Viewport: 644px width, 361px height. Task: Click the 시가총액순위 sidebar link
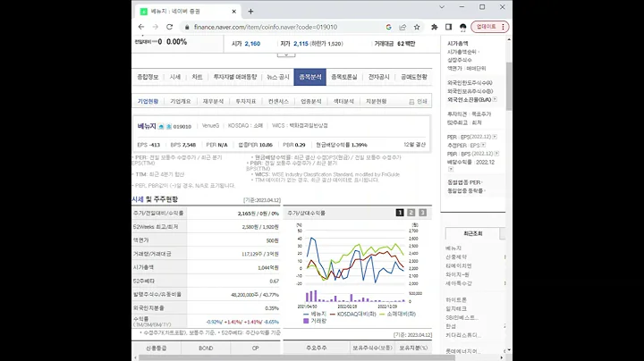click(462, 52)
